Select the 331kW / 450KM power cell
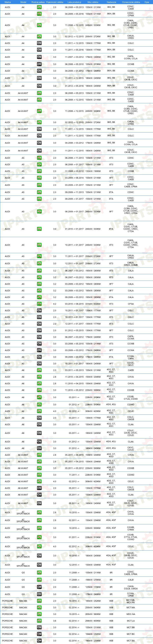The height and width of the screenshot is (644, 153). click(x=93, y=304)
